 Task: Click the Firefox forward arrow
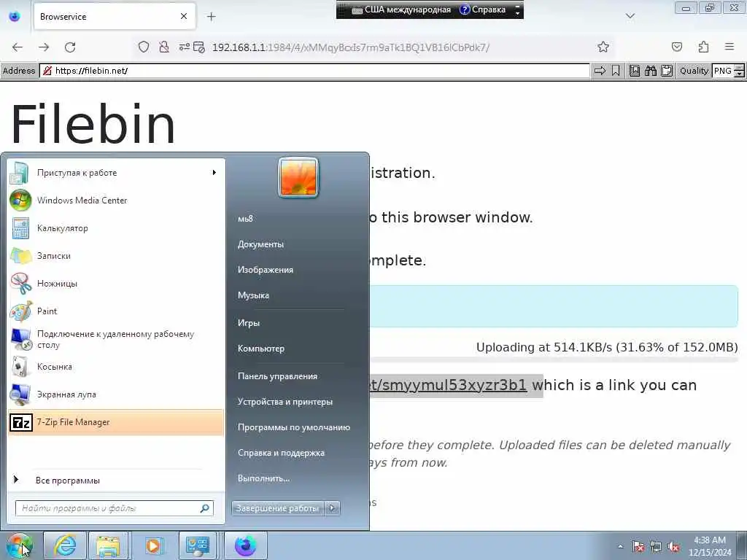coord(44,47)
